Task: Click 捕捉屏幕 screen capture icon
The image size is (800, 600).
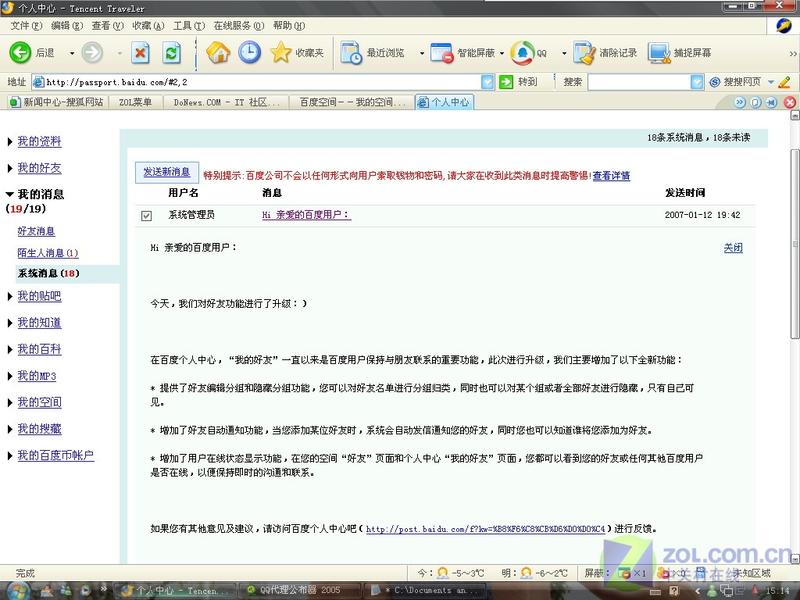Action: pos(659,53)
